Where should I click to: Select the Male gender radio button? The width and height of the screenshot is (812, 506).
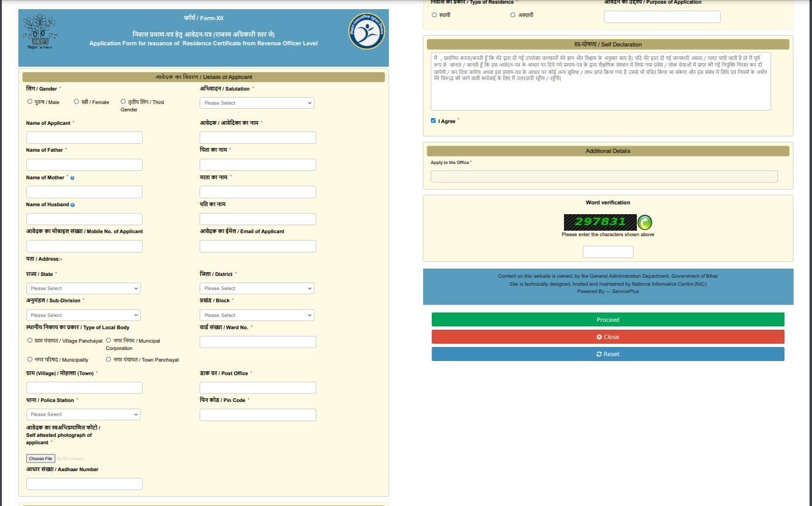(x=30, y=102)
